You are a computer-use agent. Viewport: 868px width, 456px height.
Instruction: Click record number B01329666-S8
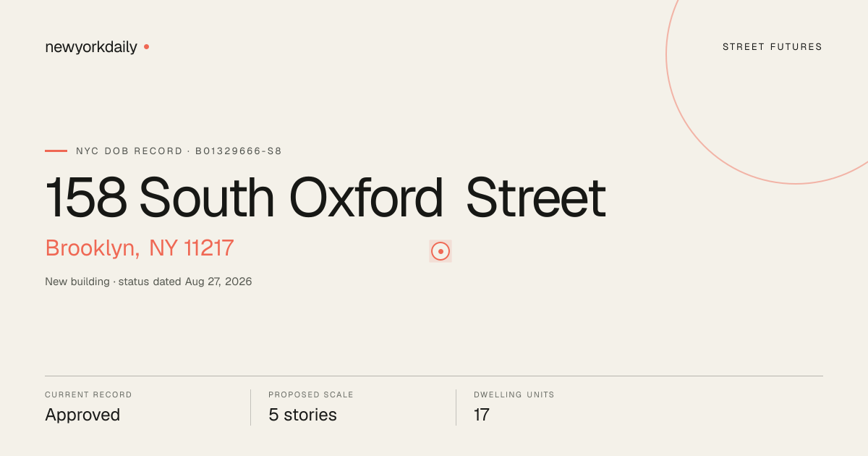pos(239,151)
